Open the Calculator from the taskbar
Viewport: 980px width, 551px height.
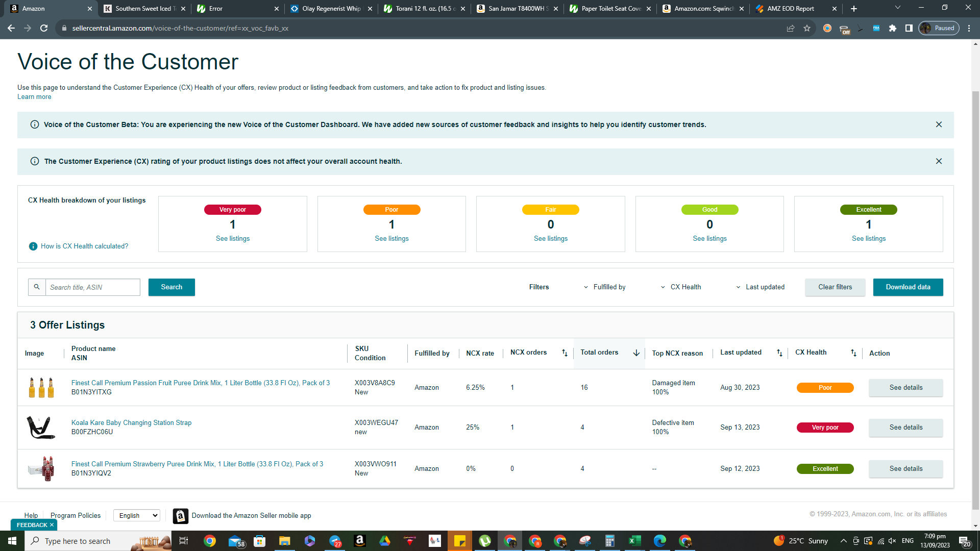(609, 541)
